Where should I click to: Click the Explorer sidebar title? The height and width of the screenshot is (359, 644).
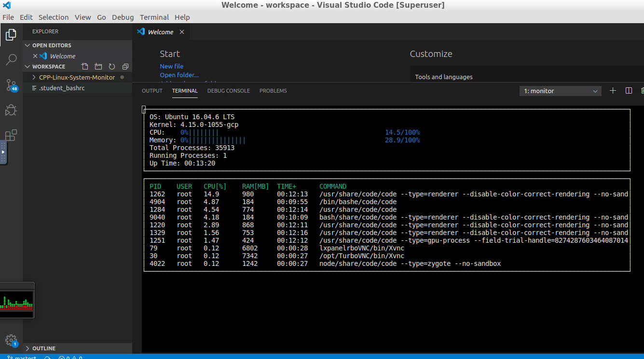pos(45,31)
